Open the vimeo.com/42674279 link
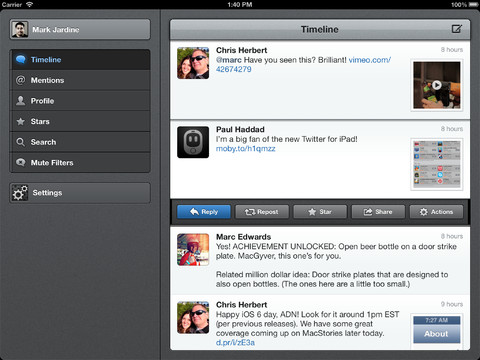Viewport: 480px width, 360px height. (x=303, y=64)
